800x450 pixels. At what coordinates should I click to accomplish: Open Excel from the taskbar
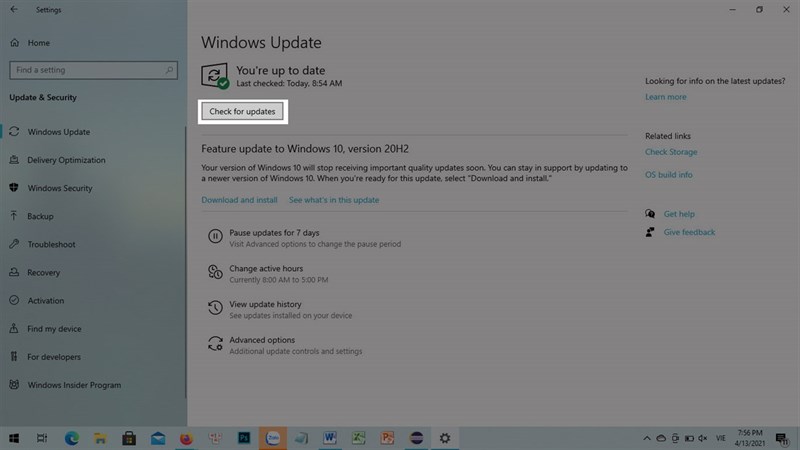point(359,438)
